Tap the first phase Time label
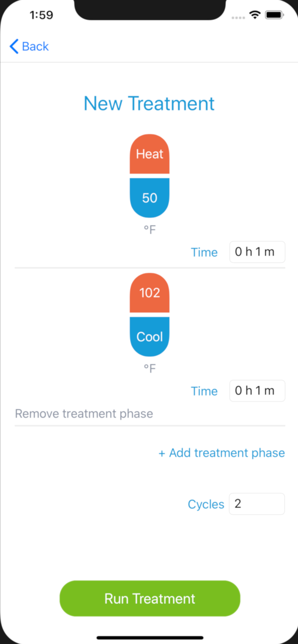This screenshot has width=298, height=644. tap(204, 252)
